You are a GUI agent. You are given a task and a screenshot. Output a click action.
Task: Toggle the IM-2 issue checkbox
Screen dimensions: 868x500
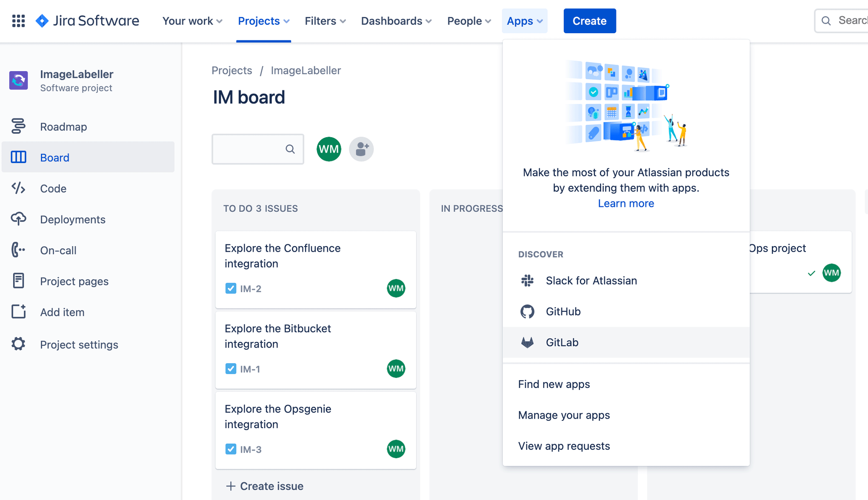point(230,288)
